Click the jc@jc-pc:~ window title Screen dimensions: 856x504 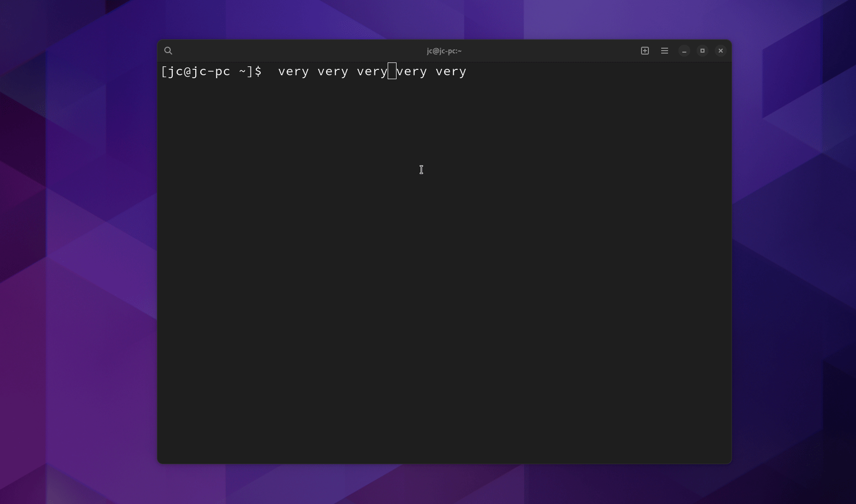[x=444, y=51]
